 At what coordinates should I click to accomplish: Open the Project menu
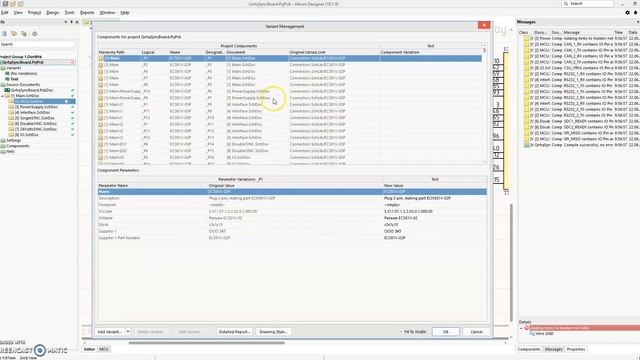click(34, 13)
